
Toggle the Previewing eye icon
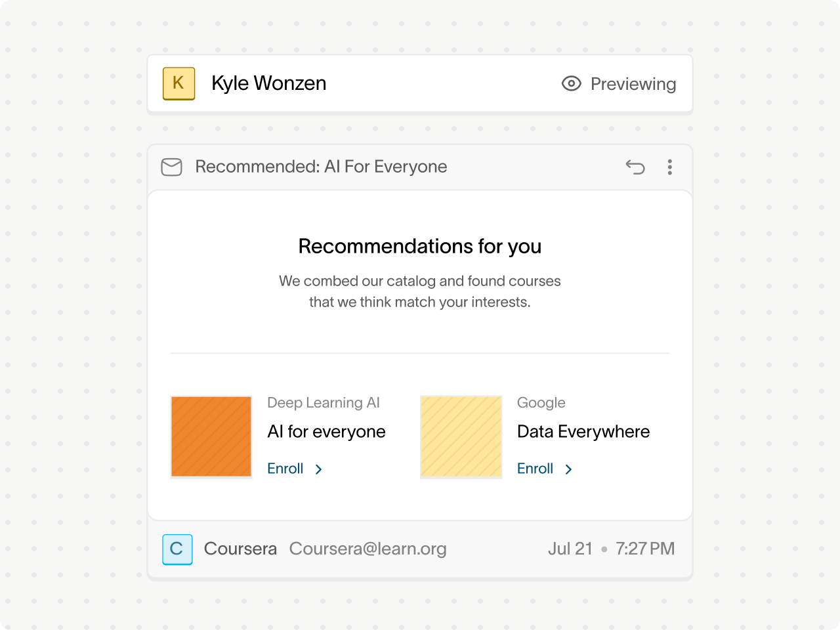point(572,83)
